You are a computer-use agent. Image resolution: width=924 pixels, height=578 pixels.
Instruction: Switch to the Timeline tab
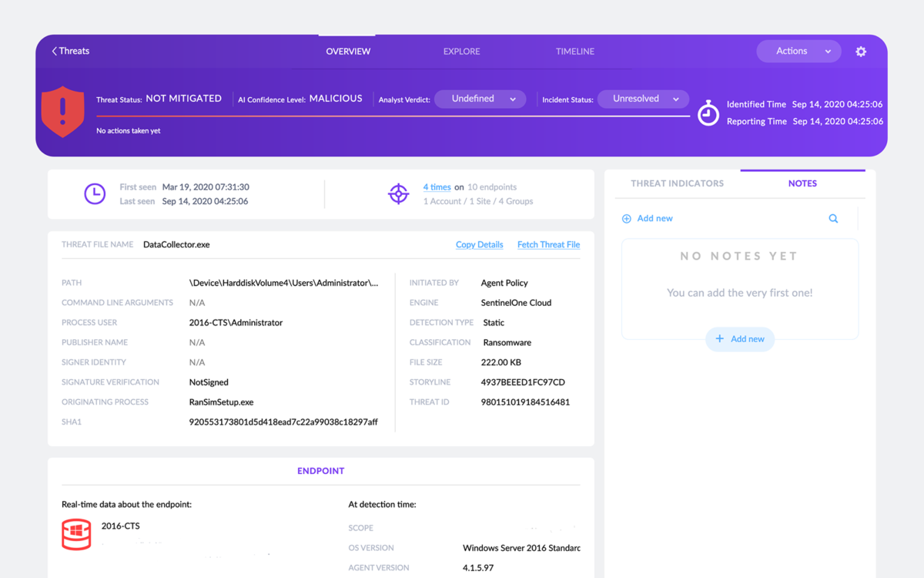pos(575,52)
